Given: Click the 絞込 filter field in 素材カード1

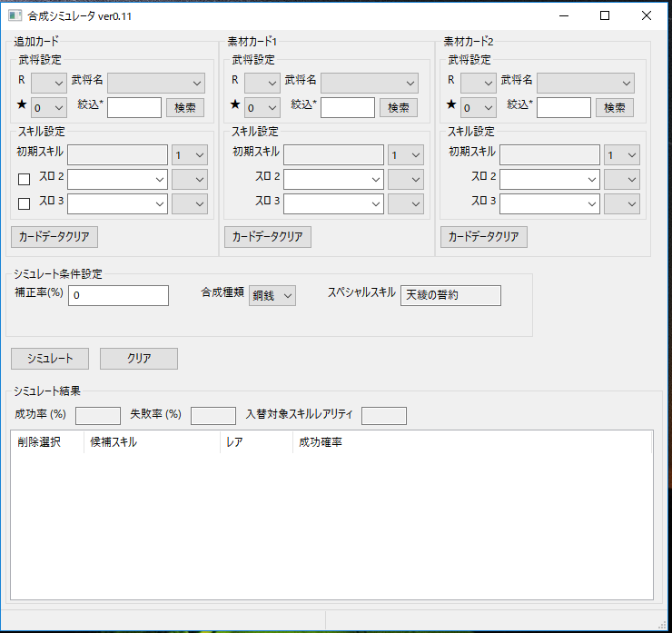Looking at the screenshot, I should click(348, 107).
